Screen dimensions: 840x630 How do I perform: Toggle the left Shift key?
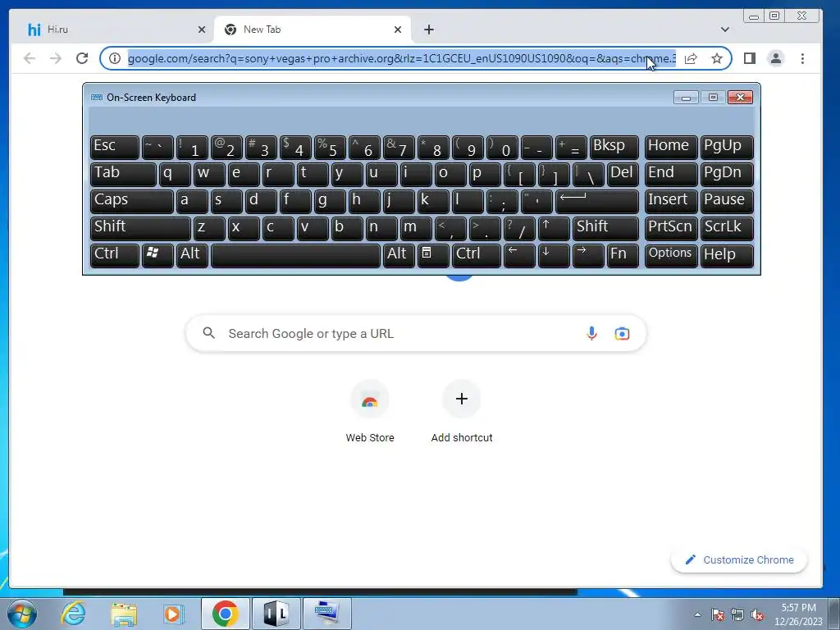(x=140, y=228)
